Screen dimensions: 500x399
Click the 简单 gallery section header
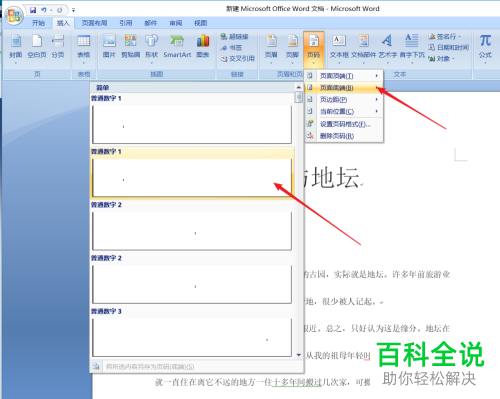point(103,88)
